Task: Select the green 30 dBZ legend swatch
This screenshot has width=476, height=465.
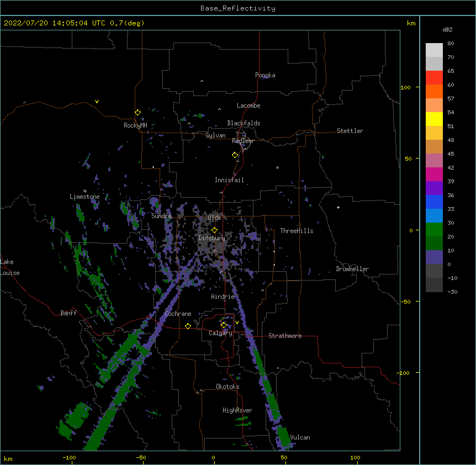Action: pyautogui.click(x=434, y=230)
